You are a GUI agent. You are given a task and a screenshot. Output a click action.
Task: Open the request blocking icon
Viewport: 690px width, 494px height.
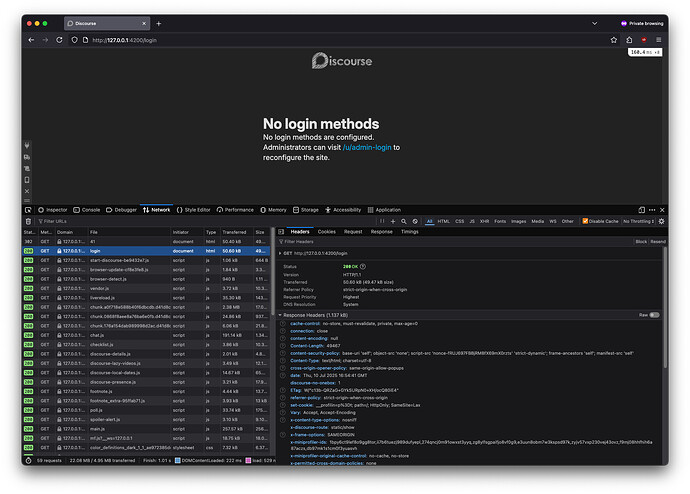tap(415, 221)
